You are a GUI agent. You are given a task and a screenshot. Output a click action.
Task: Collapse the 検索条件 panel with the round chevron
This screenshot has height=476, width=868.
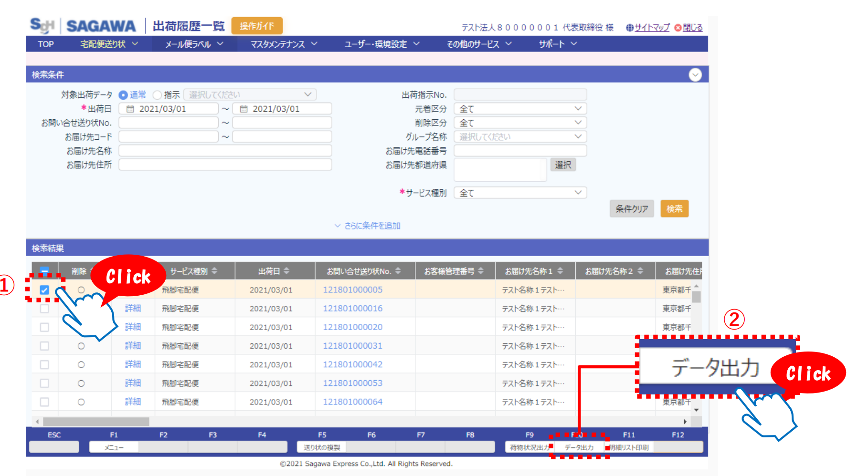point(695,75)
